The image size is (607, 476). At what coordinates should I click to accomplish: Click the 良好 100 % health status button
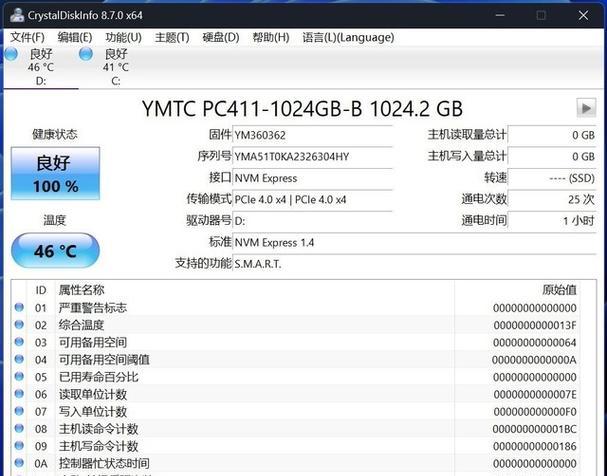point(55,173)
